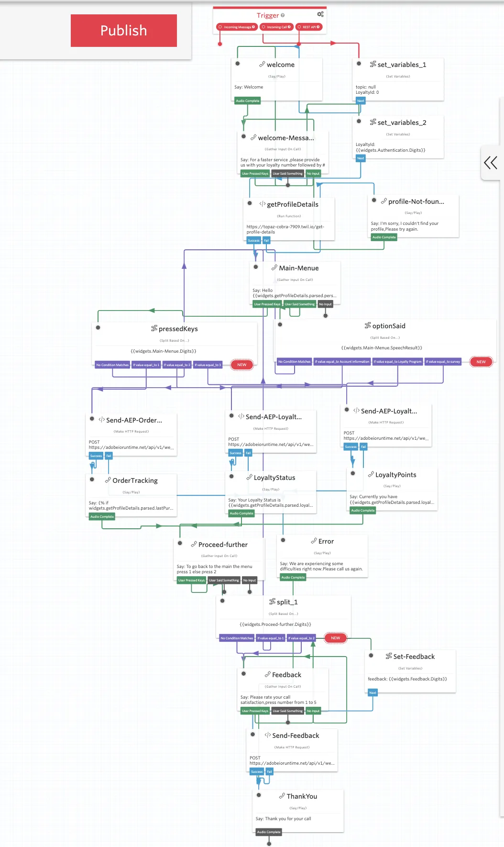504x847 pixels.
Task: Click User Said Something port on Feedback widget
Action: 287,711
